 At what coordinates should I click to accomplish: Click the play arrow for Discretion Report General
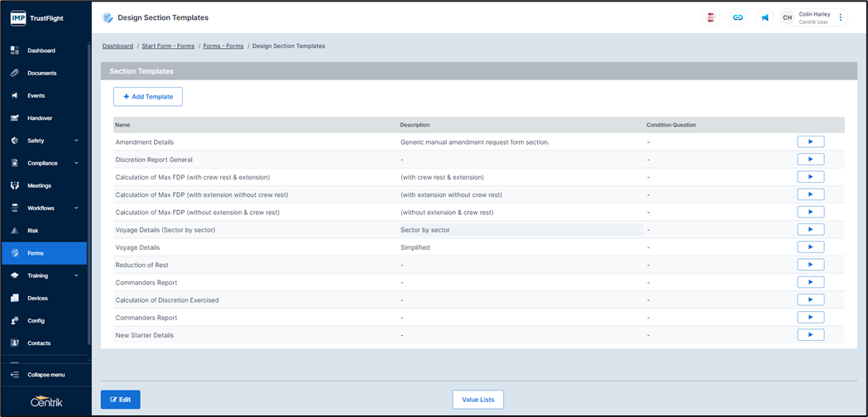click(810, 160)
